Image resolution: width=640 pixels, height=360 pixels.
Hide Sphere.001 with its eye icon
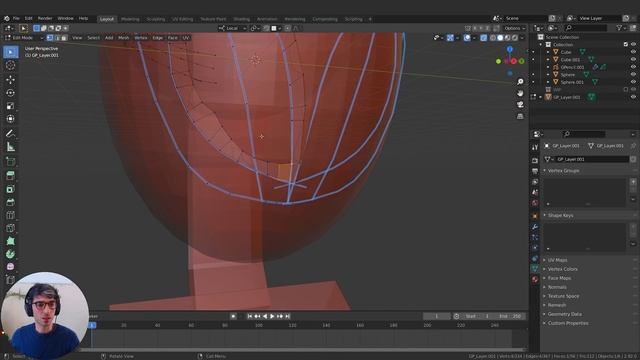point(633,82)
